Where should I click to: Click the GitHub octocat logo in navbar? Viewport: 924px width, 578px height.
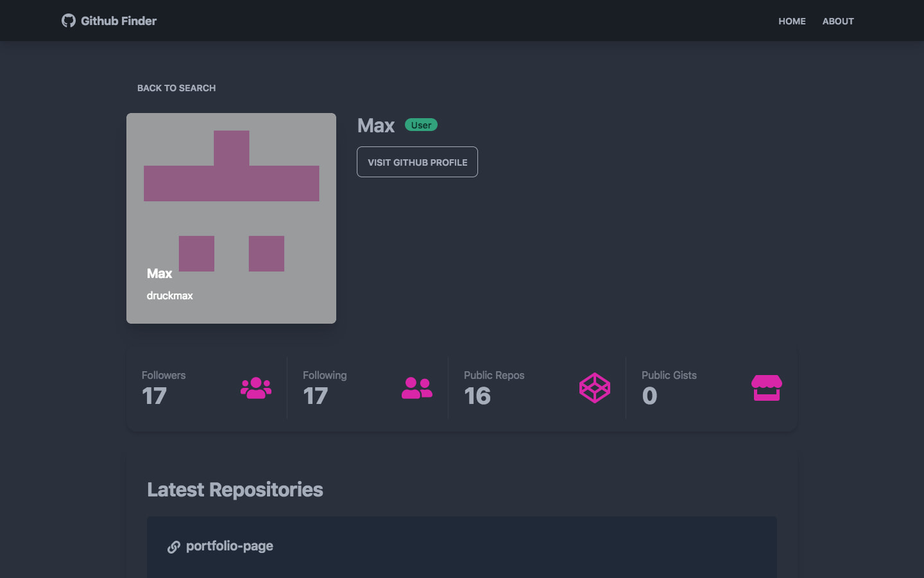click(x=68, y=21)
